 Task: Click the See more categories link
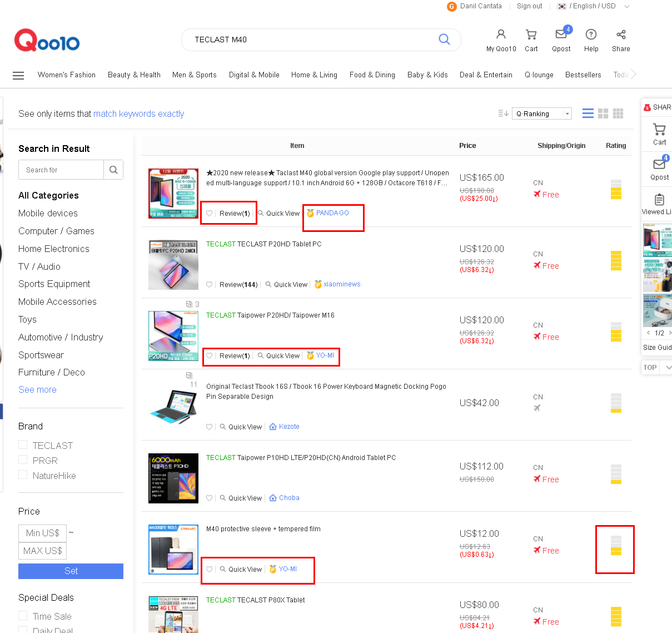[x=37, y=389]
